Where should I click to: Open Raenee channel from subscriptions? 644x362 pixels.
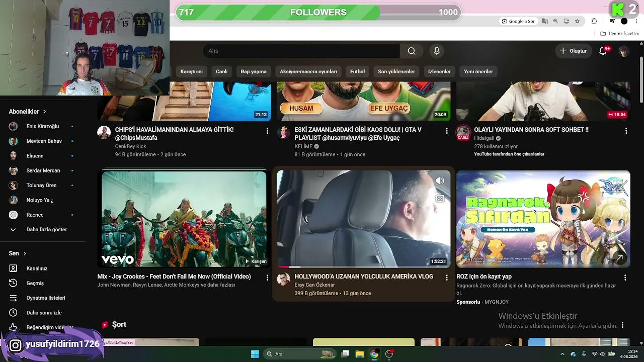[43, 215]
